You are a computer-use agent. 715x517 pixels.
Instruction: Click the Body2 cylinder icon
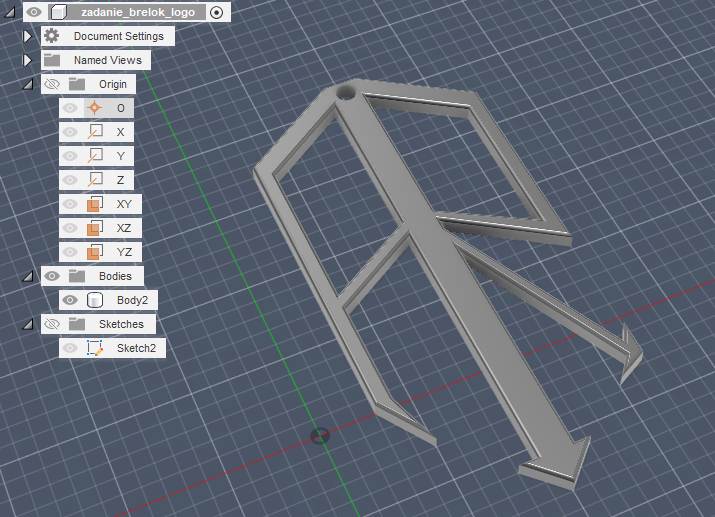95,300
